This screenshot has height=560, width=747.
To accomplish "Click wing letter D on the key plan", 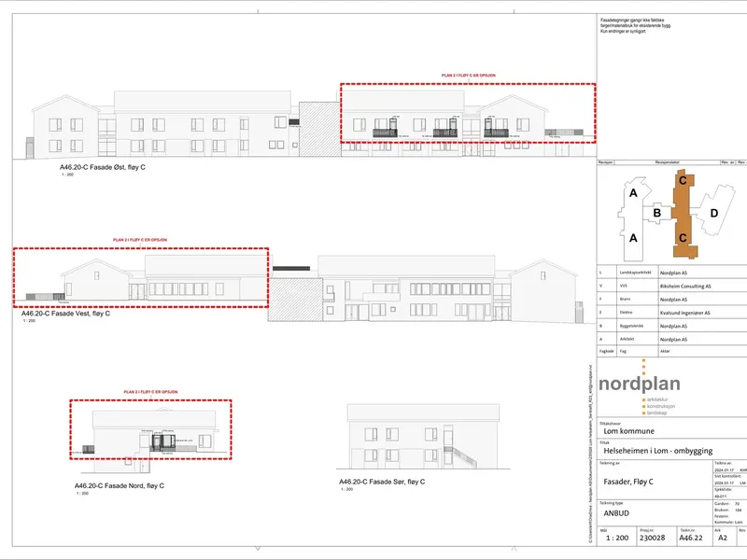I will tap(714, 213).
